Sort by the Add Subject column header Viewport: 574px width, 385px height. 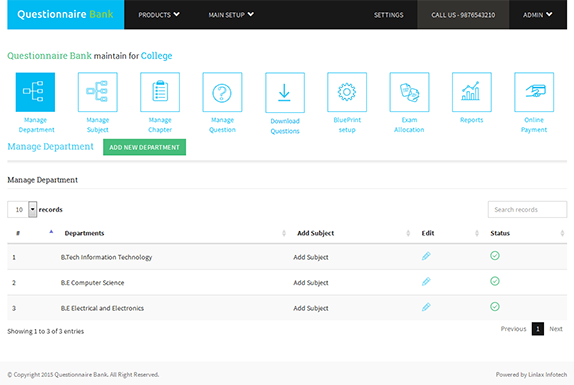click(x=316, y=233)
